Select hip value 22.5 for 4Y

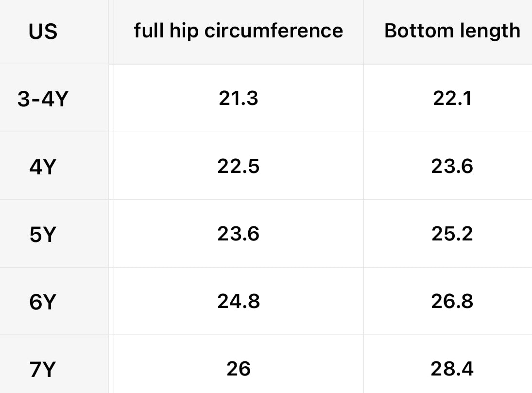(x=238, y=167)
